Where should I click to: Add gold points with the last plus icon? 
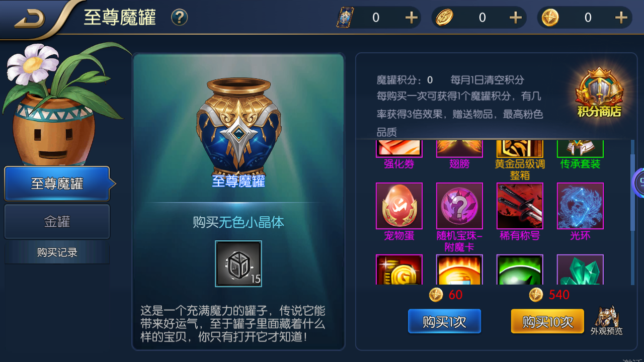(x=621, y=18)
